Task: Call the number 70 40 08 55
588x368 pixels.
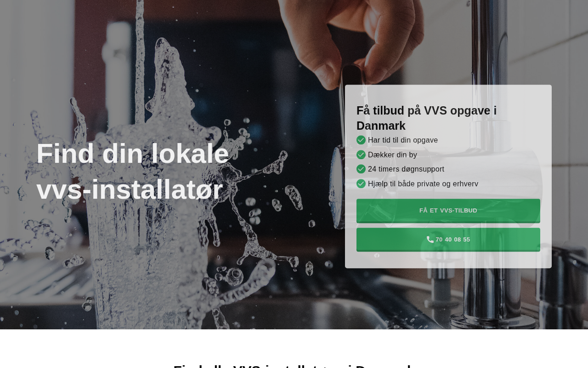Action: pyautogui.click(x=448, y=240)
